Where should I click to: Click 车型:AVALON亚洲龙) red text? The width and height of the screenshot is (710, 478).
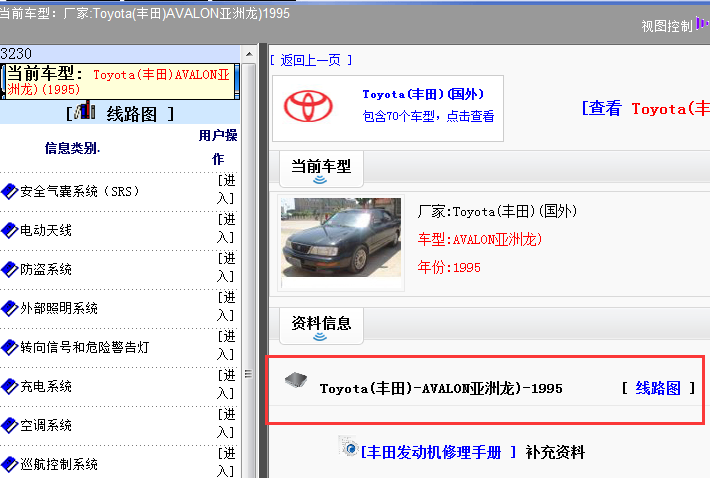point(480,239)
